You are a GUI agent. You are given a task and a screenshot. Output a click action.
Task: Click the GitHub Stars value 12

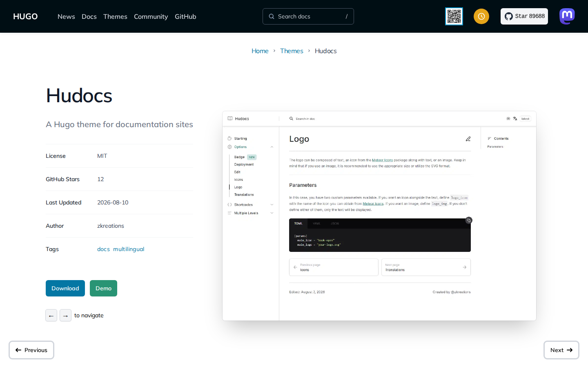click(100, 179)
